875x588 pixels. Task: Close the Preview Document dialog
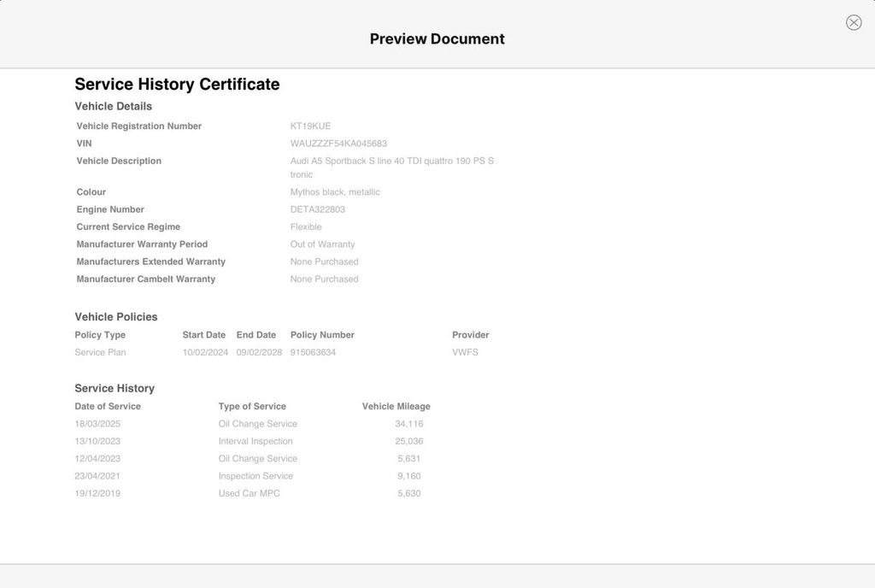point(853,23)
